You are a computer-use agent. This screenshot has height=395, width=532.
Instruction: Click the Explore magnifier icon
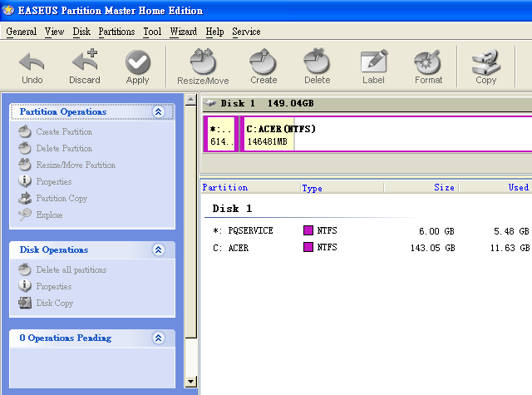[x=25, y=215]
